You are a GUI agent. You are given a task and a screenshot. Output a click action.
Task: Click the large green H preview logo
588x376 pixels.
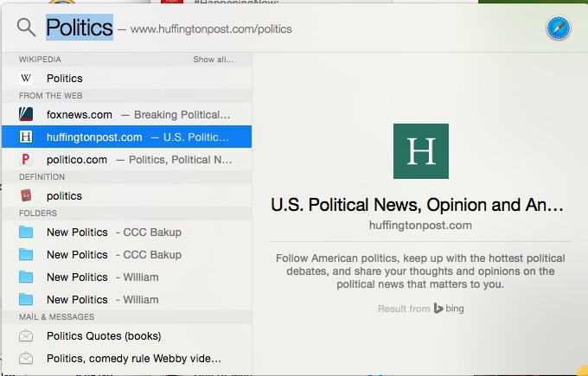tap(421, 151)
